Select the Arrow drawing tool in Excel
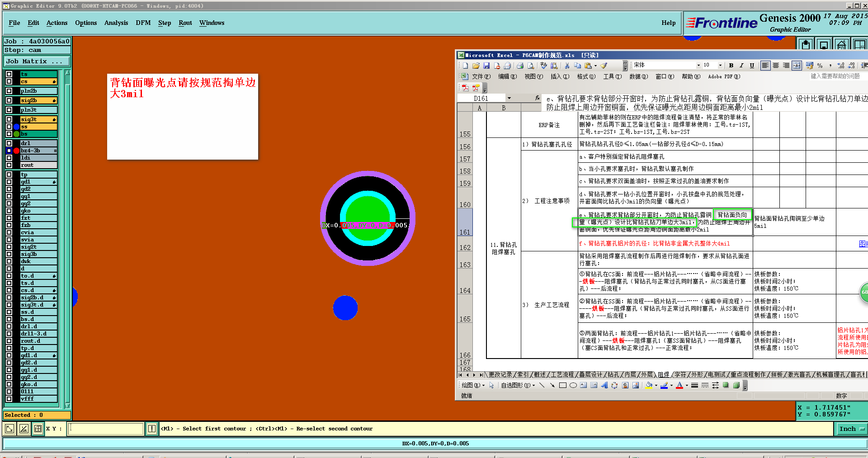Viewport: 868px width, 458px height. click(x=552, y=385)
